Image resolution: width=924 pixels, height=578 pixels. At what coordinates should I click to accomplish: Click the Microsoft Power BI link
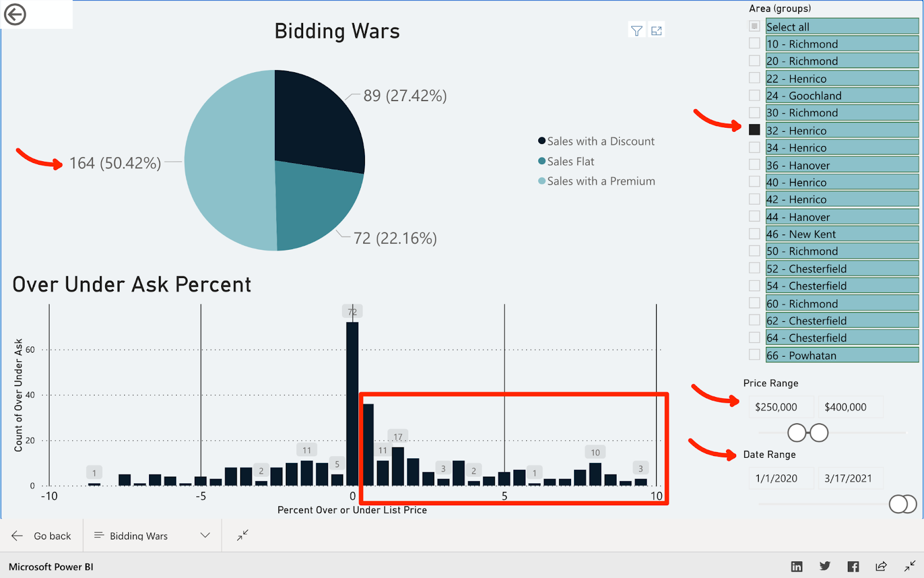coord(51,567)
